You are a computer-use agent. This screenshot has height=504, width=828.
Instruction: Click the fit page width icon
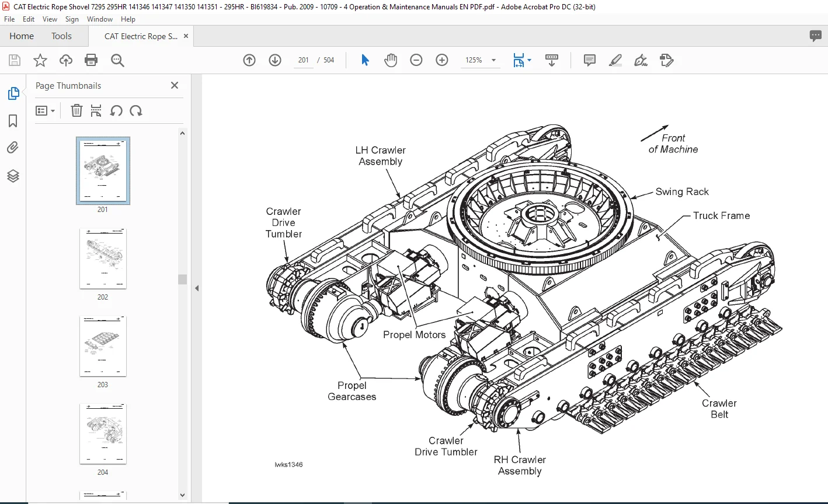519,60
